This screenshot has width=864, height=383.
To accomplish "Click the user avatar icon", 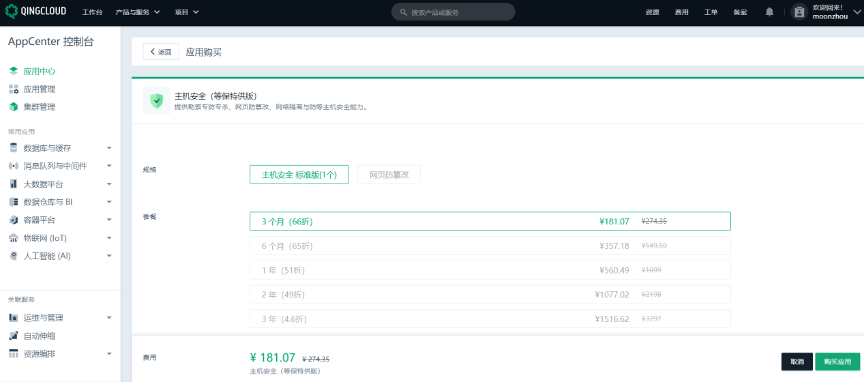I will (x=798, y=12).
